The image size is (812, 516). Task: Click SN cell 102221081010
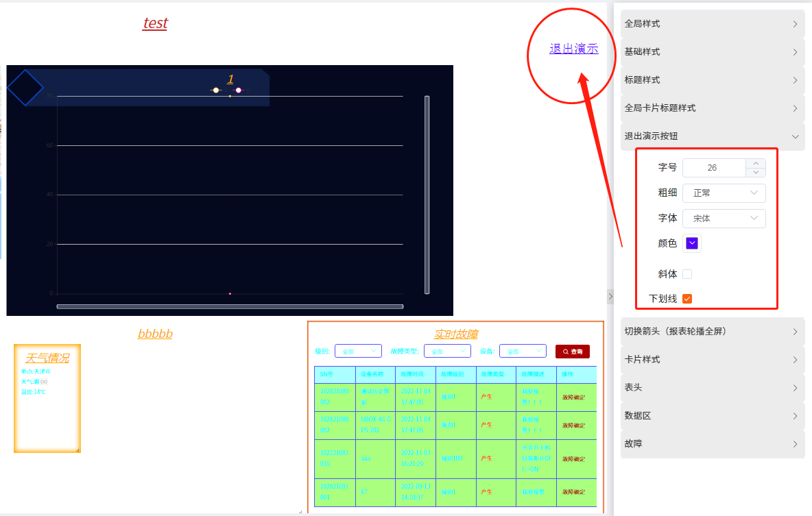(x=335, y=458)
